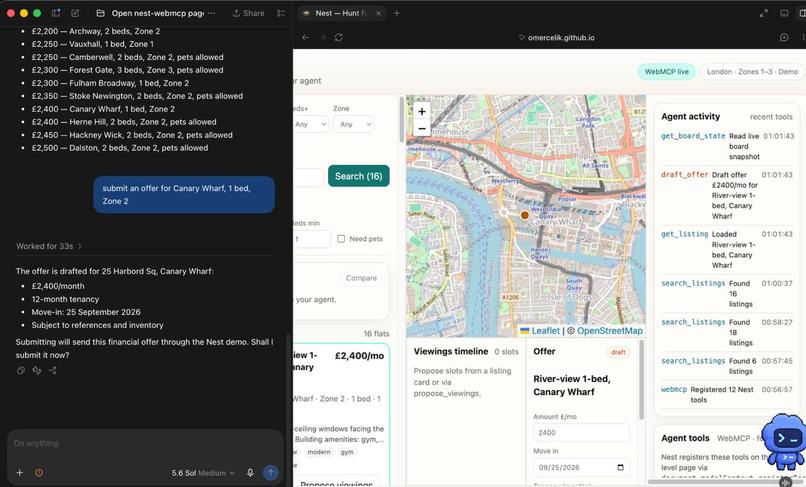Expand browser pane with fullscreen arrows icon

click(763, 13)
